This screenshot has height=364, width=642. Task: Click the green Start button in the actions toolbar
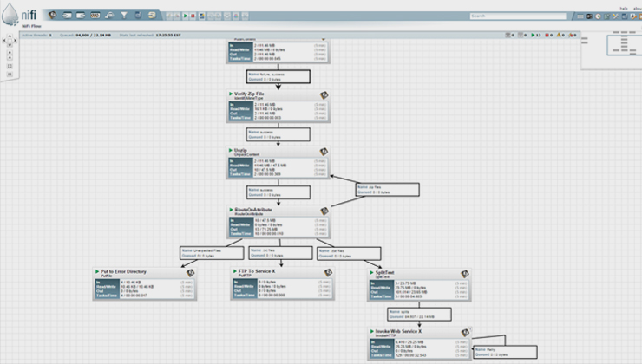pos(185,16)
